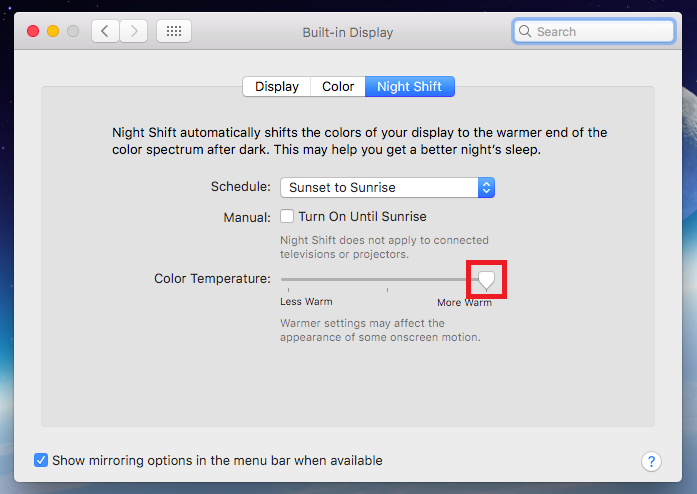The height and width of the screenshot is (494, 697).
Task: Show all preferences via grid icon
Action: point(174,31)
